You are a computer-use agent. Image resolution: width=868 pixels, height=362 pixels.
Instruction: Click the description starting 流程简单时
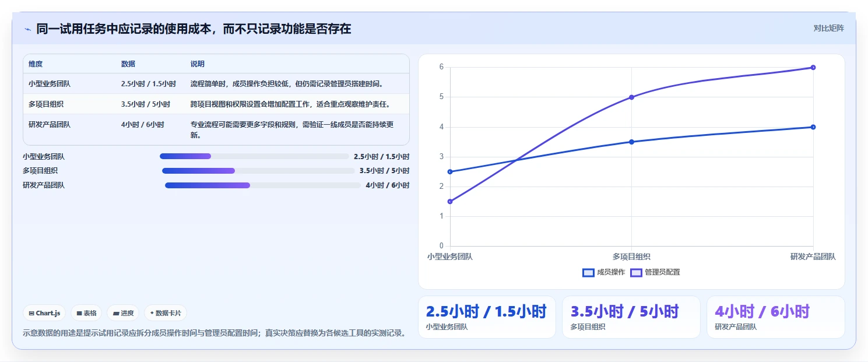pyautogui.click(x=287, y=84)
